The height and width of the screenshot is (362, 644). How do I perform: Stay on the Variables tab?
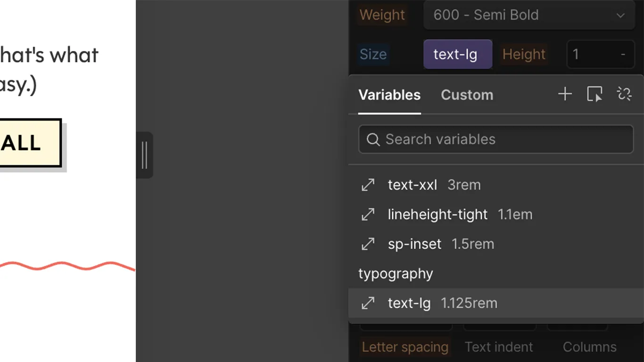tap(389, 95)
